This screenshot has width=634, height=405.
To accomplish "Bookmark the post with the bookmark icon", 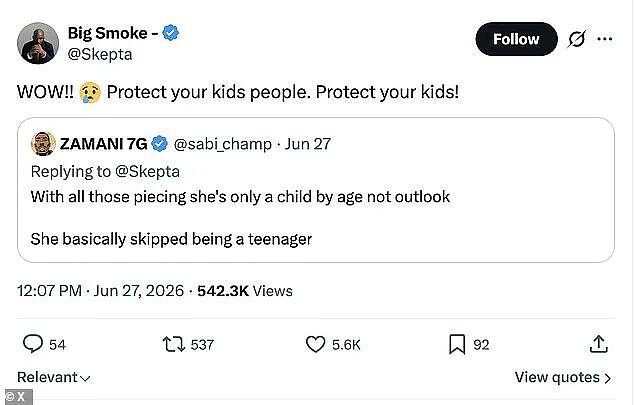I will [x=457, y=345].
